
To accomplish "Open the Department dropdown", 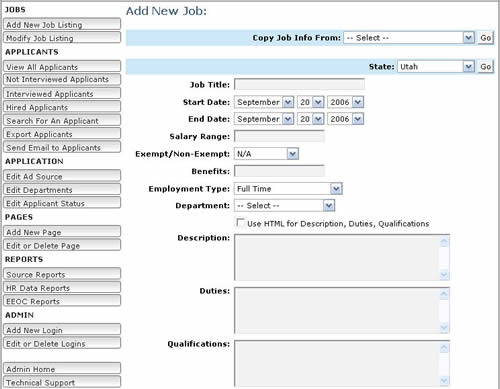I will coord(284,205).
